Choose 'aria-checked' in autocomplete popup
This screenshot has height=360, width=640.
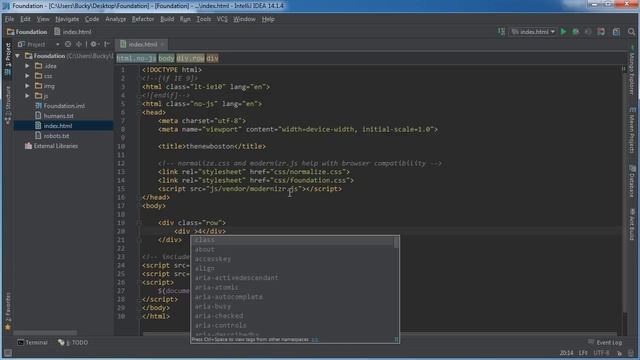click(x=292, y=316)
